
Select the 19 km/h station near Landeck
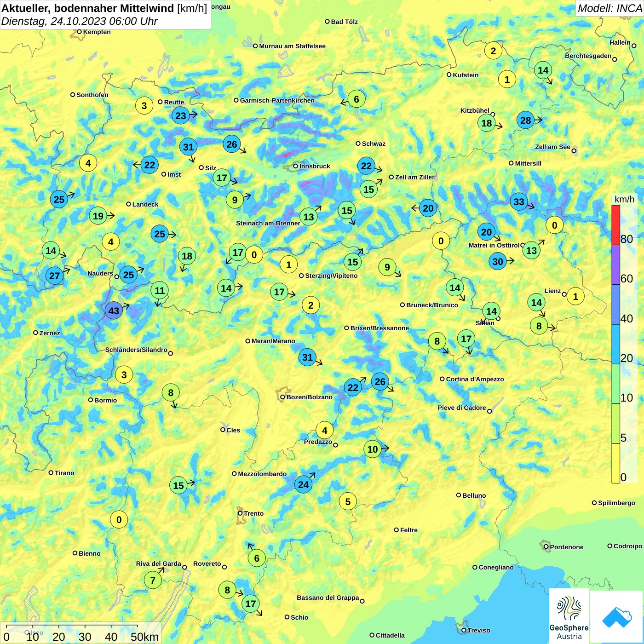[98, 216]
